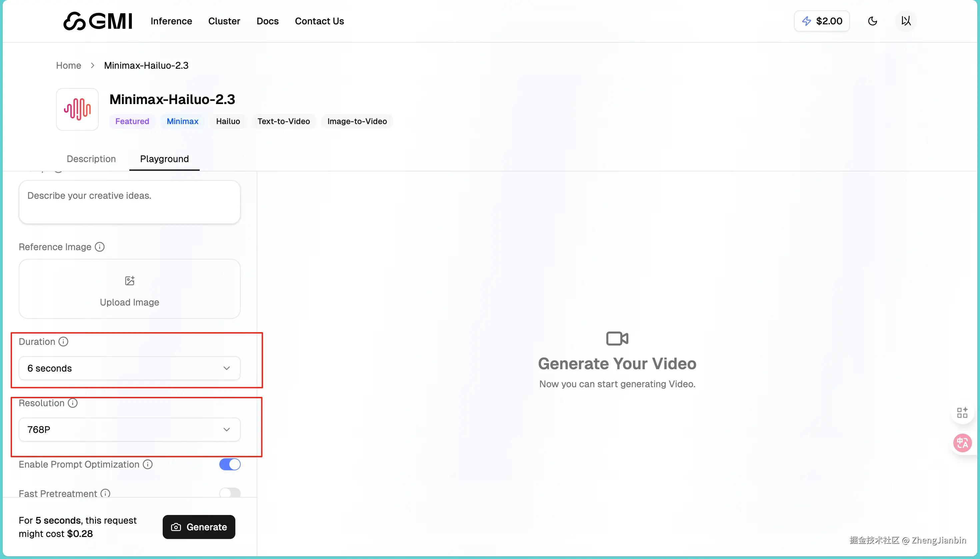The height and width of the screenshot is (559, 980).
Task: Click Duration info icon
Action: pyautogui.click(x=63, y=341)
